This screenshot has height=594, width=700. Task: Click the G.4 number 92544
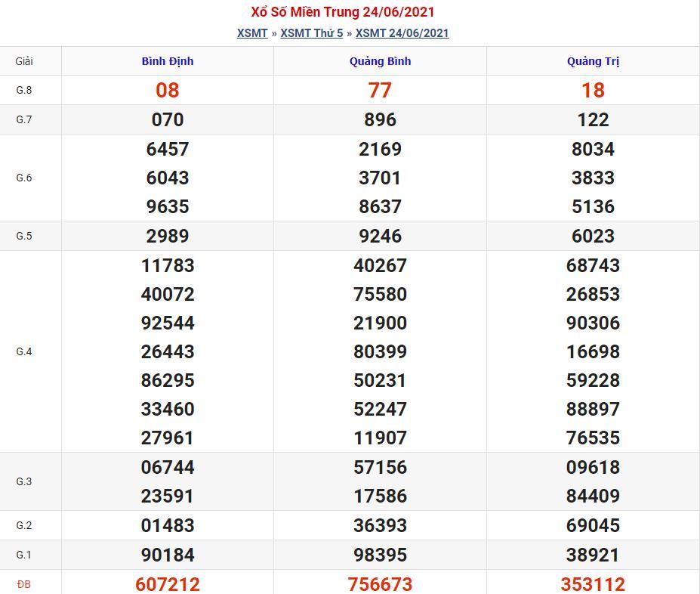(168, 323)
